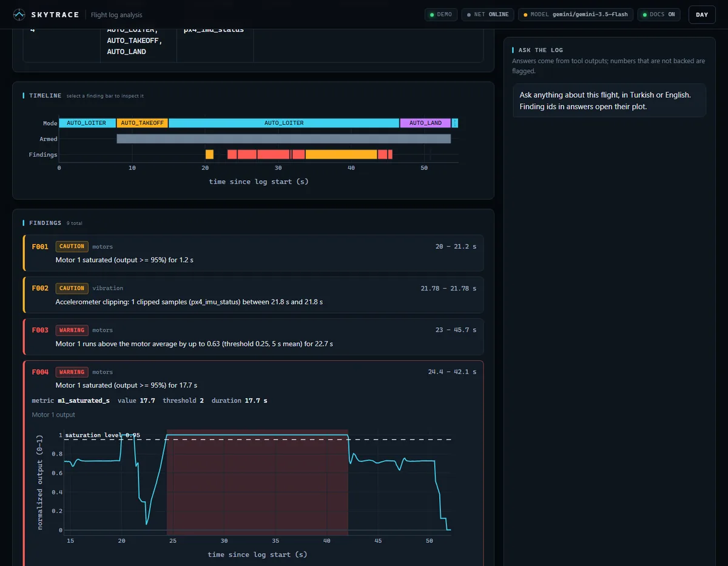Screen dimensions: 728x566
Task: Collapse the expanded finding F004
Action: tap(254, 377)
